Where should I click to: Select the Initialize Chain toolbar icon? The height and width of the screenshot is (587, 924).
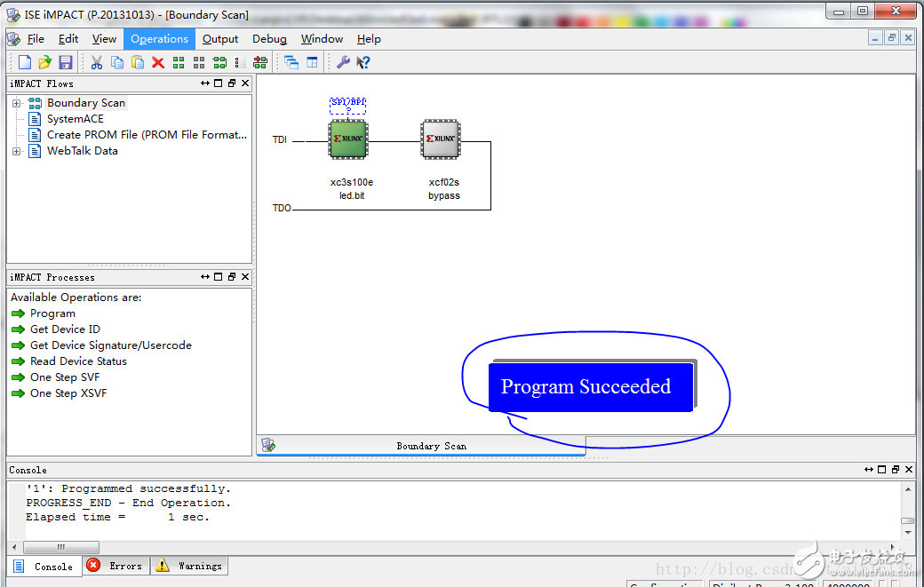(261, 62)
